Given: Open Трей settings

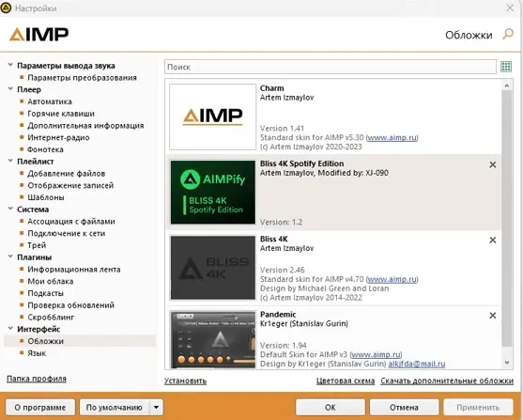Looking at the screenshot, I should tap(37, 245).
